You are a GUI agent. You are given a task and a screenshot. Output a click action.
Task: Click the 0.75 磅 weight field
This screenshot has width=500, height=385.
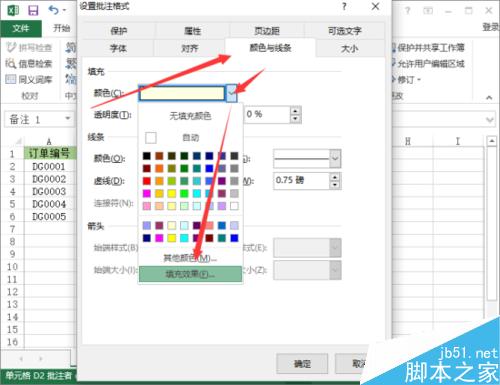coord(302,181)
